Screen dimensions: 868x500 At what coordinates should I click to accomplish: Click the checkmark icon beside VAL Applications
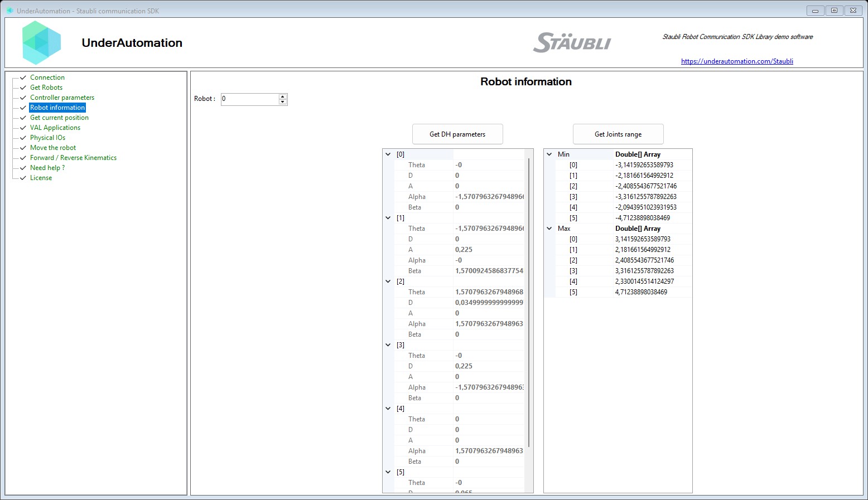click(x=23, y=128)
